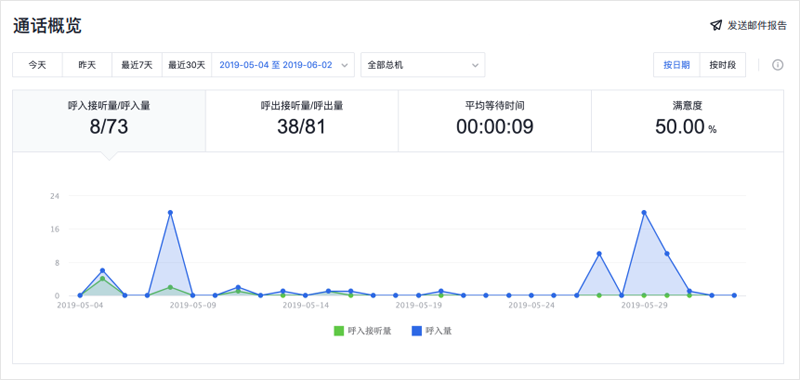Choose 最近7天 range

pyautogui.click(x=137, y=65)
